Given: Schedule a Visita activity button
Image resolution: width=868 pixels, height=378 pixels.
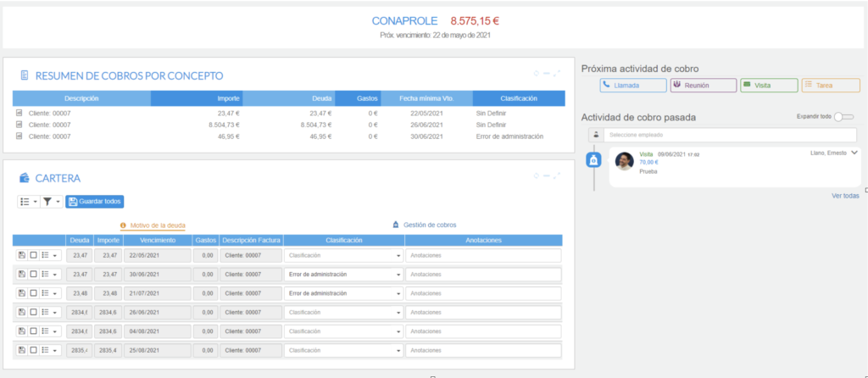Looking at the screenshot, I should click(770, 86).
